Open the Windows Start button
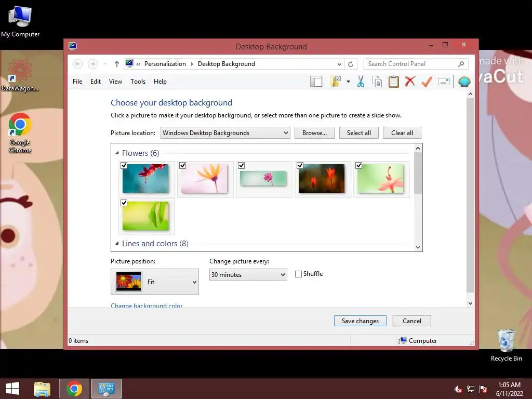The width and height of the screenshot is (532, 399). point(12,389)
